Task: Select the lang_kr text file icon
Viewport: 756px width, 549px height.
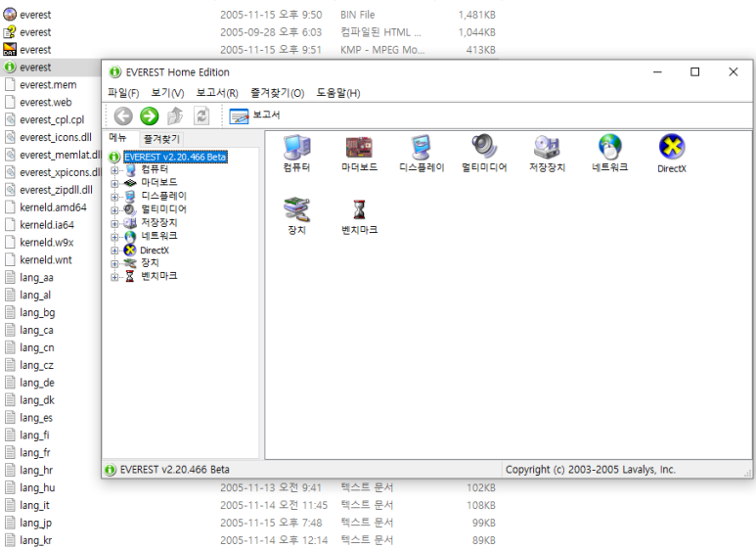Action: point(10,540)
